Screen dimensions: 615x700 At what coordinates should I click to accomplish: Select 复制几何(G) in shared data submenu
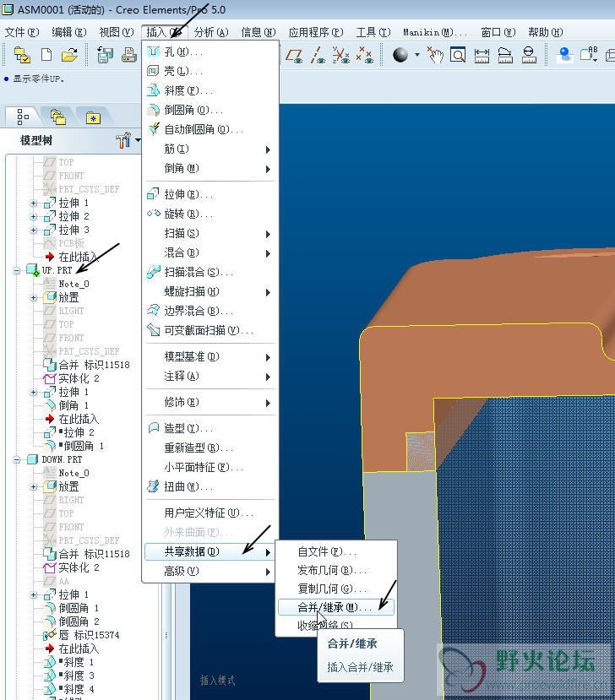tap(336, 589)
